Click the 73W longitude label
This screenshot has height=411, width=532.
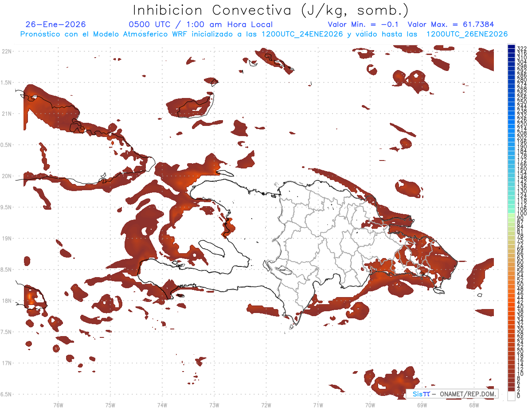click(214, 405)
